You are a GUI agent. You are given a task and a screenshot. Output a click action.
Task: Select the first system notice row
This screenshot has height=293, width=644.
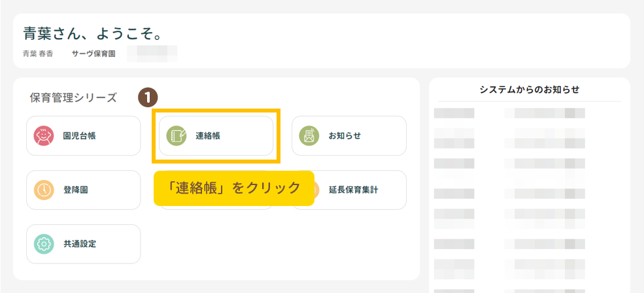point(510,113)
